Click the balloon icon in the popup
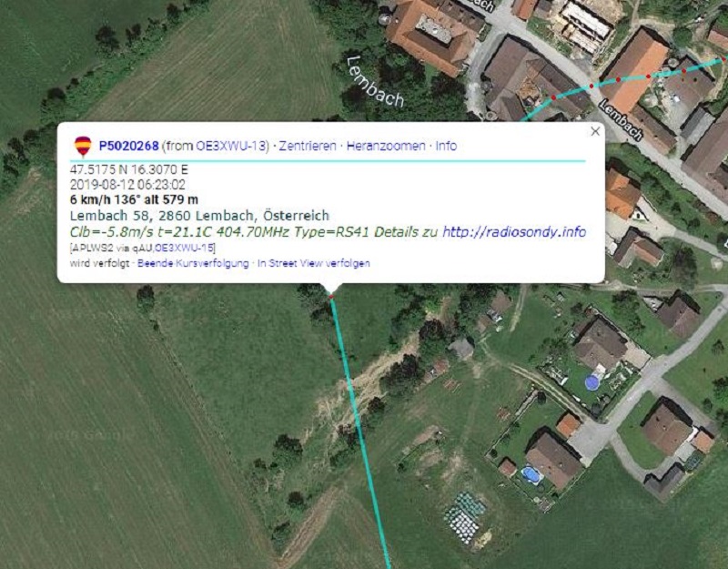 83,146
